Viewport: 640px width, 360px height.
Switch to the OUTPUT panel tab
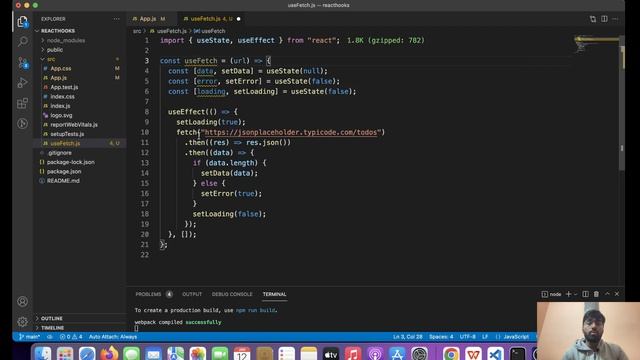point(192,294)
